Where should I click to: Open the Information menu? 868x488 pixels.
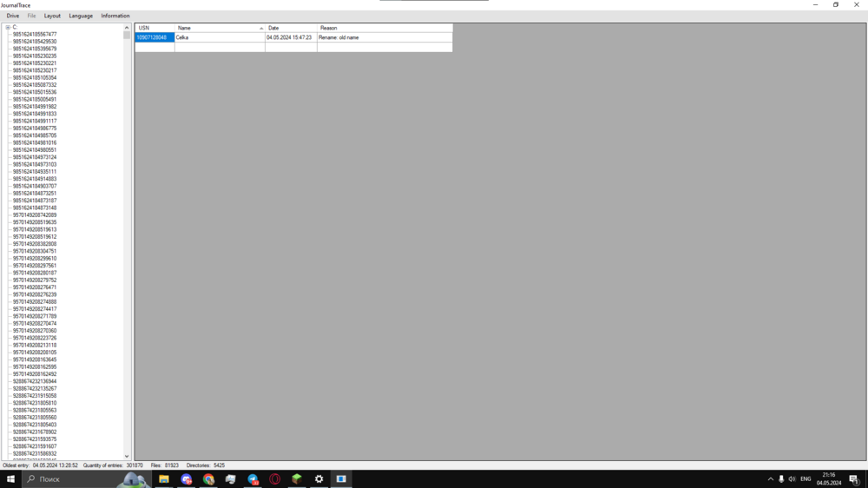click(x=115, y=16)
